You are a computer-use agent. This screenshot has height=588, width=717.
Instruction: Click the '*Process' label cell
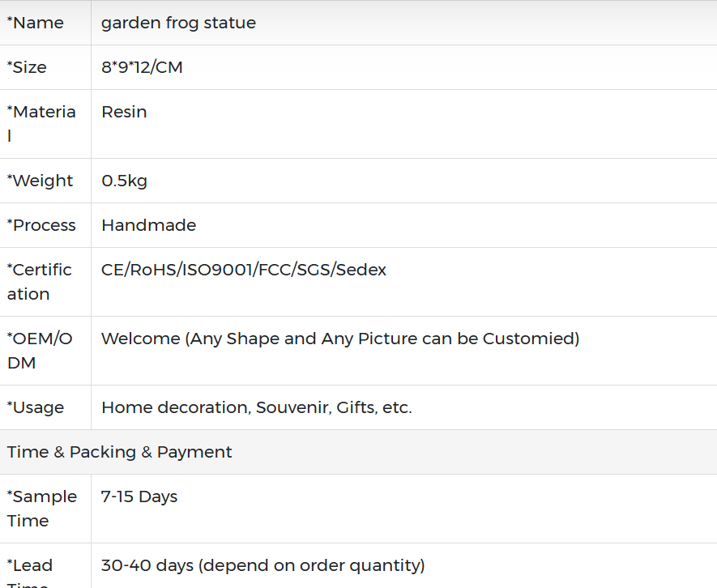tap(41, 225)
